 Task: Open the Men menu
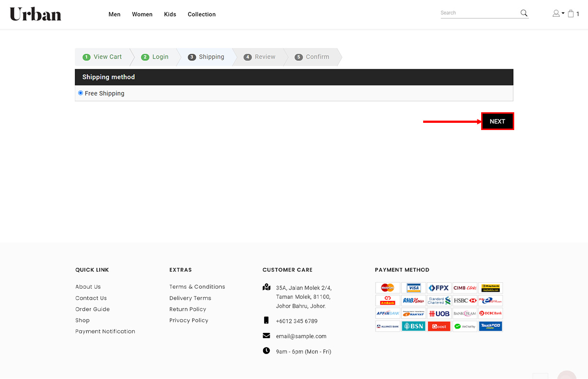pyautogui.click(x=115, y=14)
